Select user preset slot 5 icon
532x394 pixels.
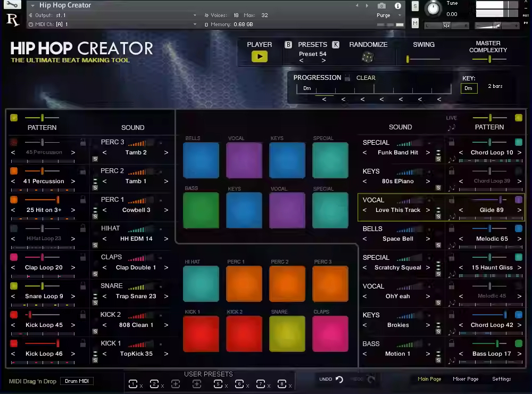pos(218,384)
